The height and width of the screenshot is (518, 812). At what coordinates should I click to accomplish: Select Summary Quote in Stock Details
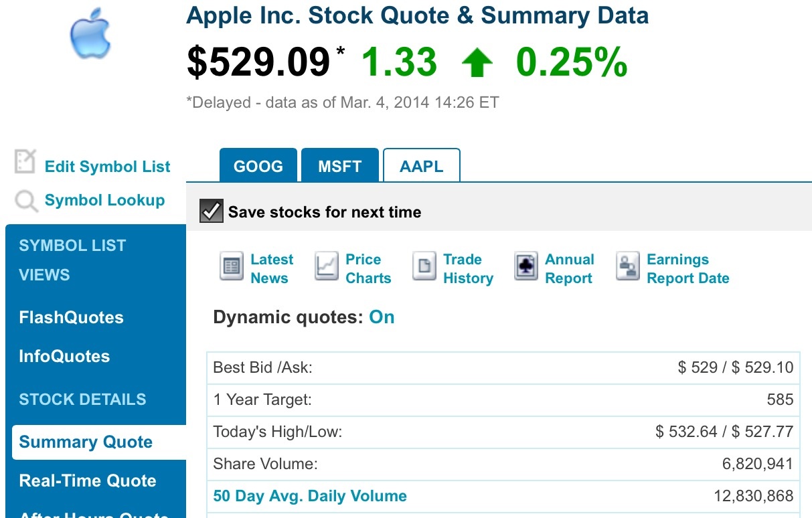86,442
